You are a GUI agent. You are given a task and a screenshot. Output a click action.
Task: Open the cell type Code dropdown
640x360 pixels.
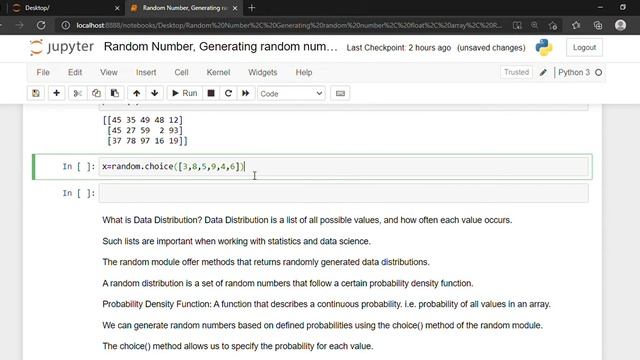291,94
